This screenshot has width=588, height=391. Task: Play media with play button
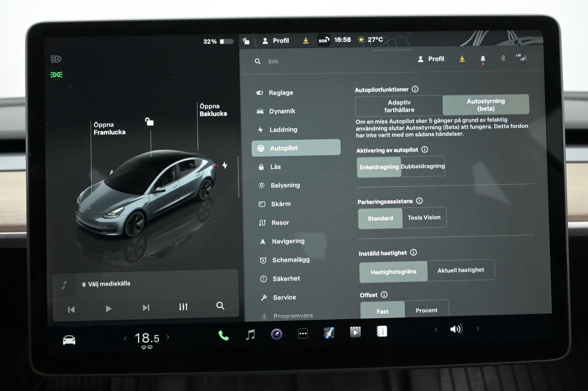108,309
